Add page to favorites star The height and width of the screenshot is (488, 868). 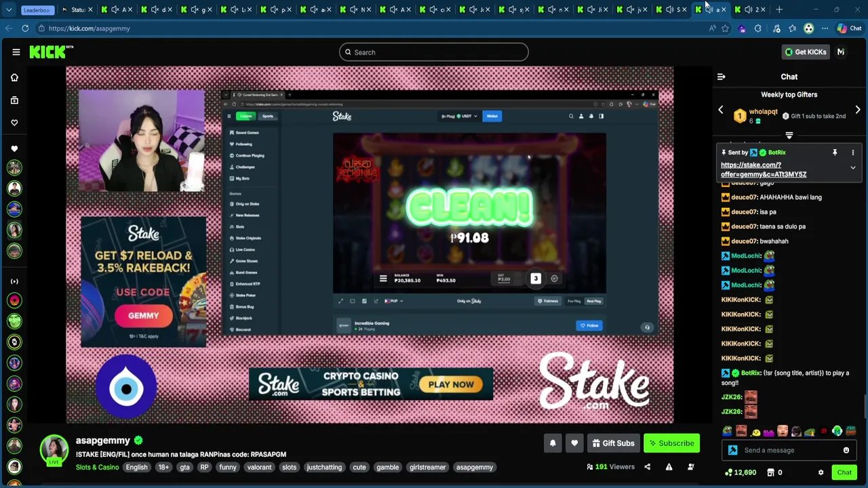pos(726,28)
